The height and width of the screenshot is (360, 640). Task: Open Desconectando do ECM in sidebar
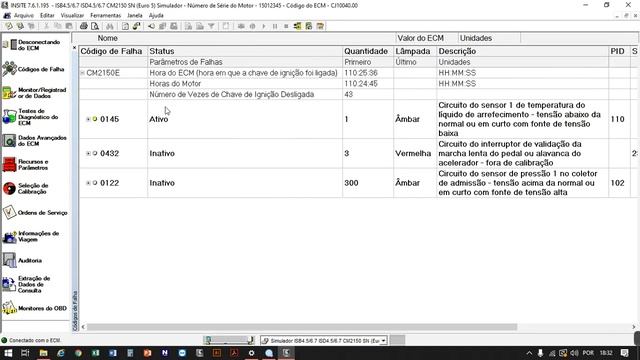[35, 45]
